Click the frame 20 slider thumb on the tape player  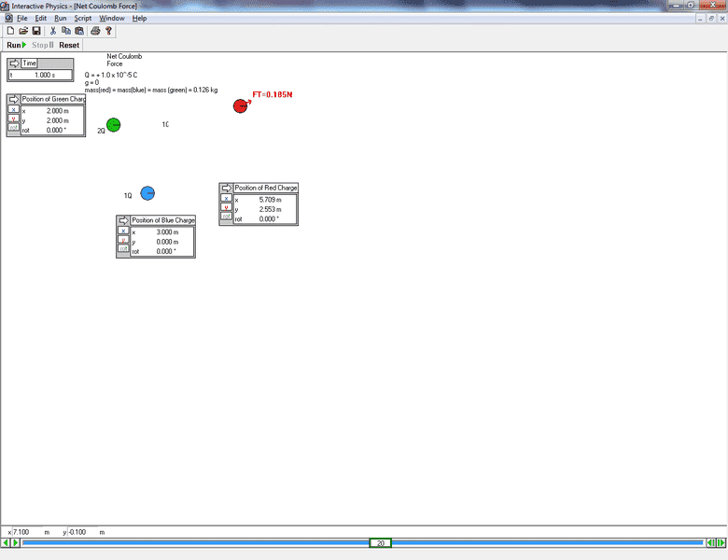point(380,543)
